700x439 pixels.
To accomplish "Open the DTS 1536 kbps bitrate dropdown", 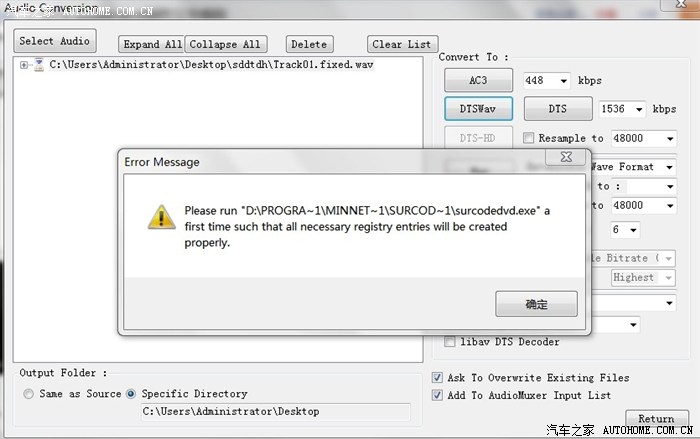I will point(622,109).
